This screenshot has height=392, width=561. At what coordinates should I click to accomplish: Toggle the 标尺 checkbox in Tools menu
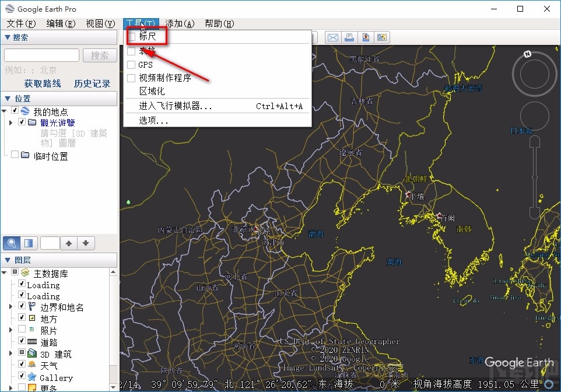[132, 37]
